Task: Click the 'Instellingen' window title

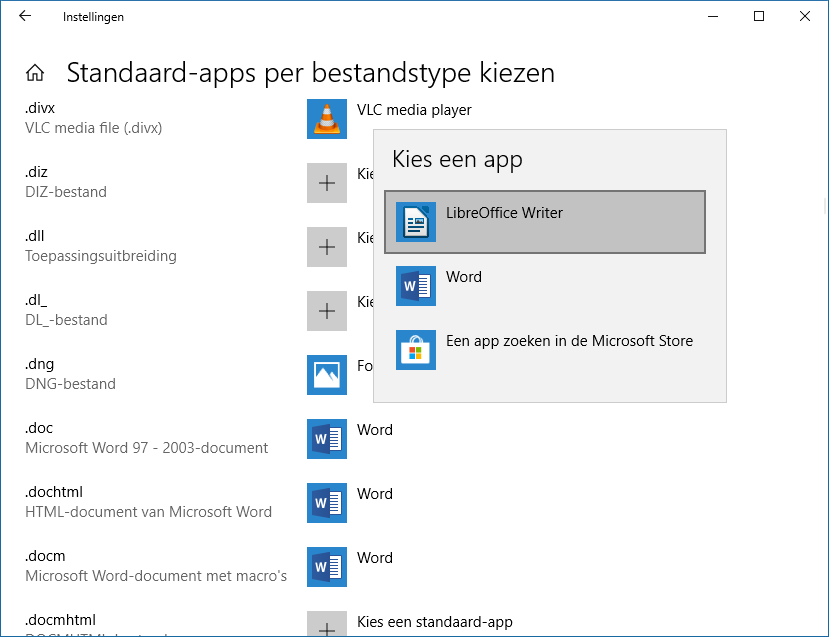Action: click(x=93, y=17)
